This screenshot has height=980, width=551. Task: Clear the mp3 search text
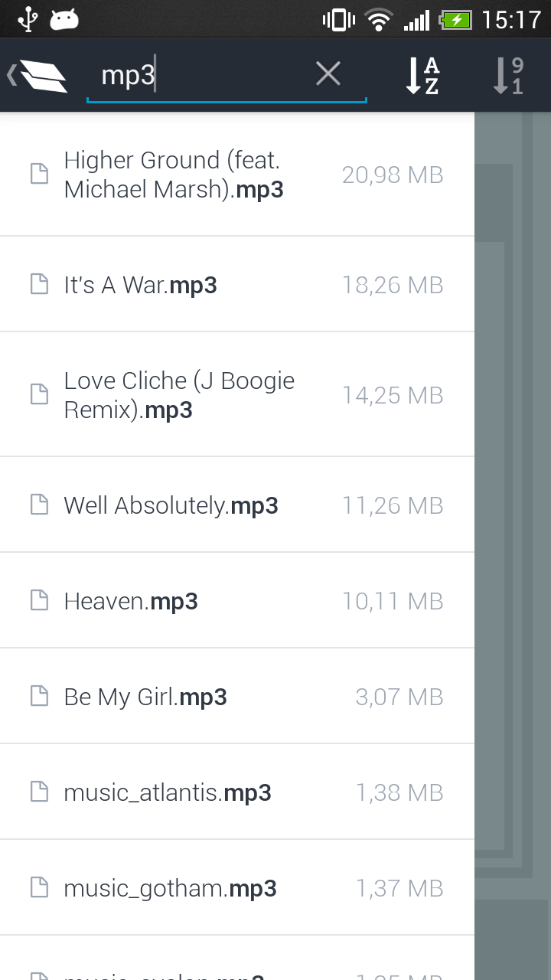328,74
